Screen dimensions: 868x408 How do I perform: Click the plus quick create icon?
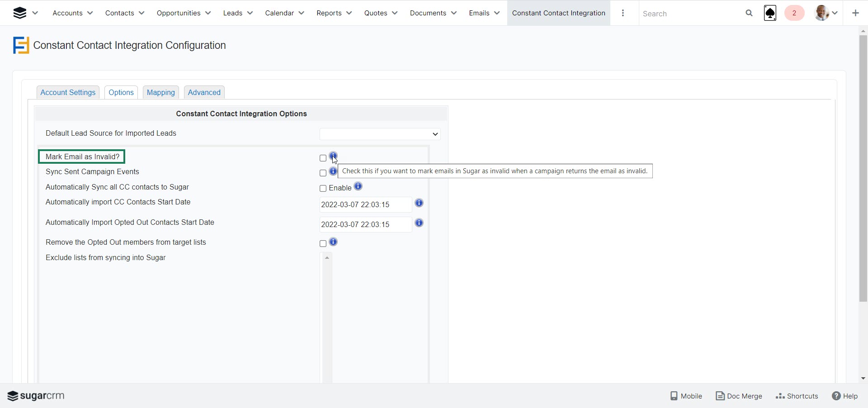[x=855, y=13]
